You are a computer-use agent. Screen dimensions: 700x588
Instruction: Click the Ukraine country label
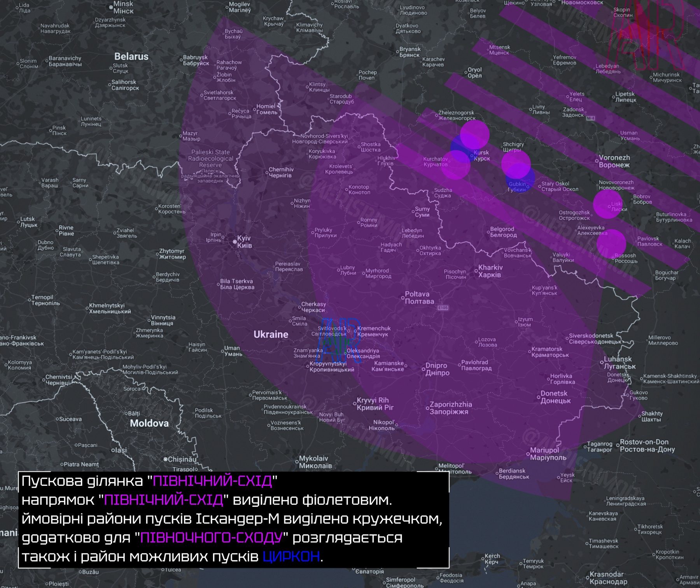tap(271, 334)
